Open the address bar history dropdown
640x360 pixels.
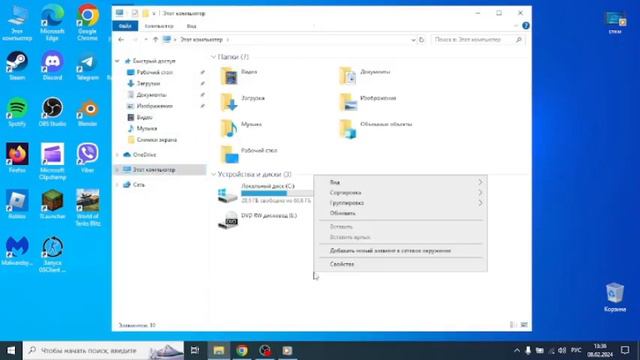pos(413,40)
